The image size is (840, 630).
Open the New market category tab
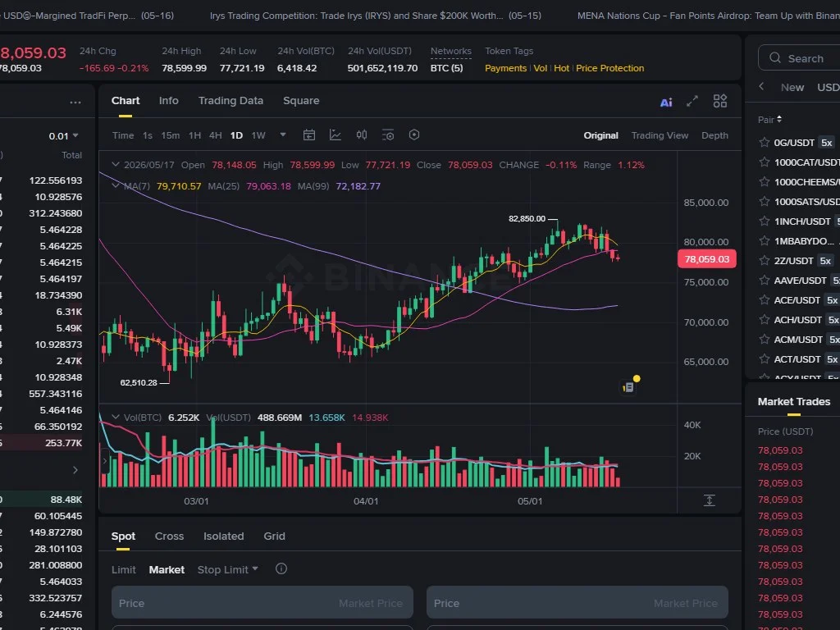[792, 87]
